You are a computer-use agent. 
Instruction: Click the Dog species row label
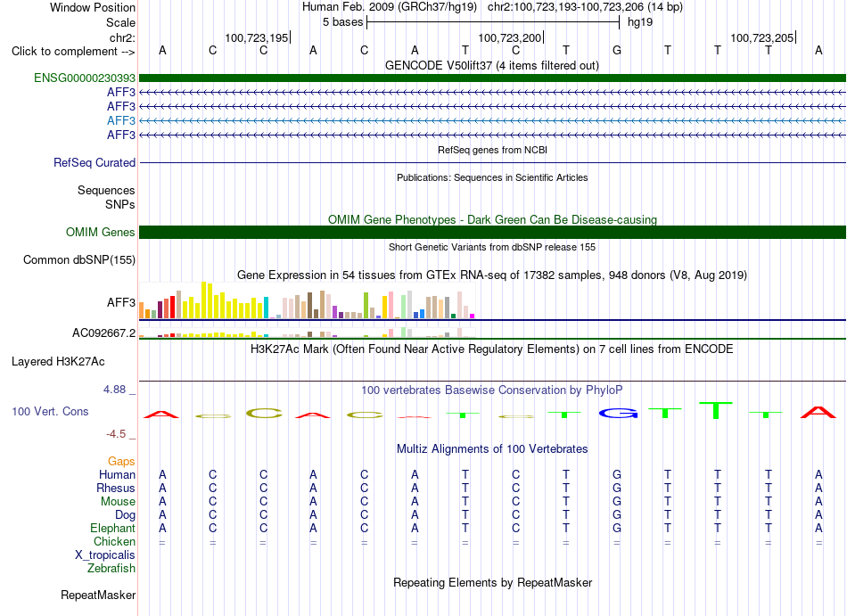[x=125, y=515]
